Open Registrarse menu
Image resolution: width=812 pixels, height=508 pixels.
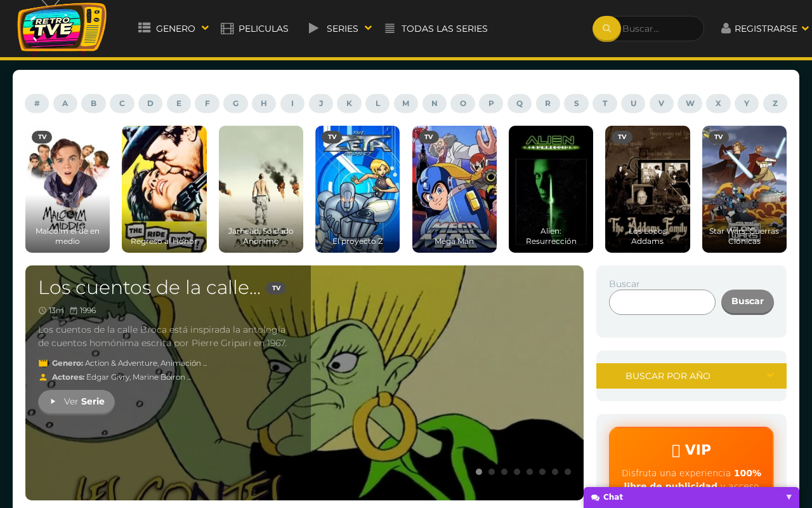click(x=765, y=29)
